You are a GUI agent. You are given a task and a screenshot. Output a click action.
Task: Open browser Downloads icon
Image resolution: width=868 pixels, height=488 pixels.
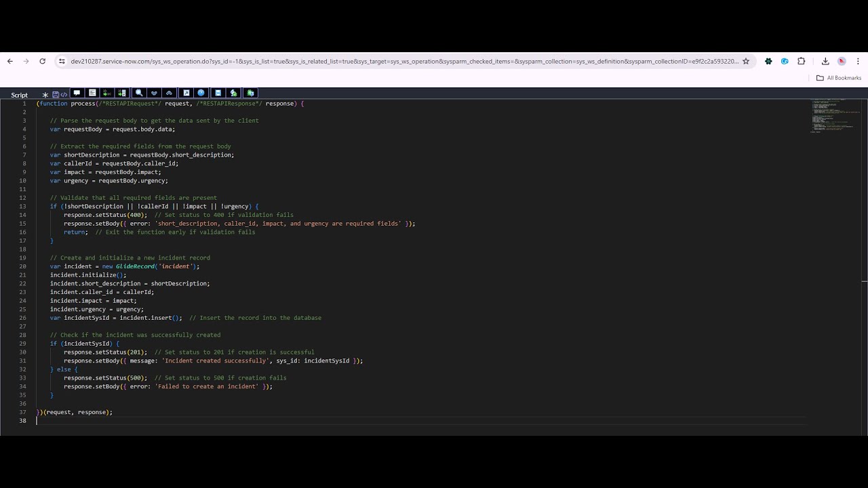825,61
